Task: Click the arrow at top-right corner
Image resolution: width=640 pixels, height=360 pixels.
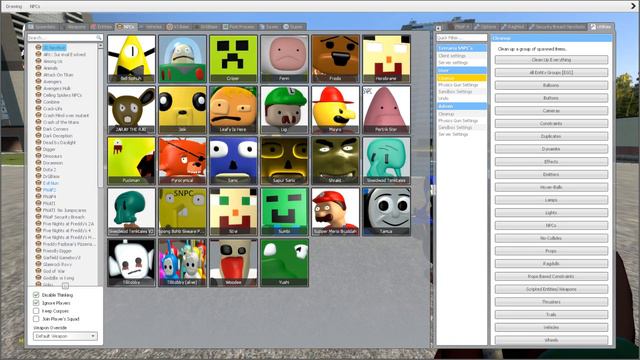Action: pos(633,6)
